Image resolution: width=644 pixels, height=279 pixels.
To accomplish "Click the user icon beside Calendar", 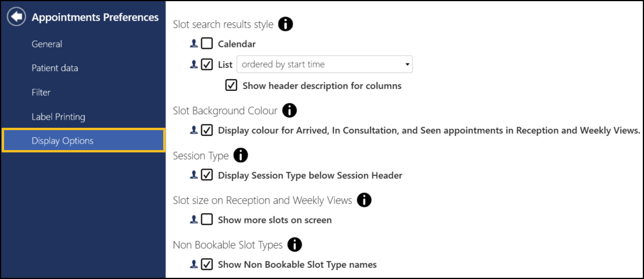I will pos(194,43).
